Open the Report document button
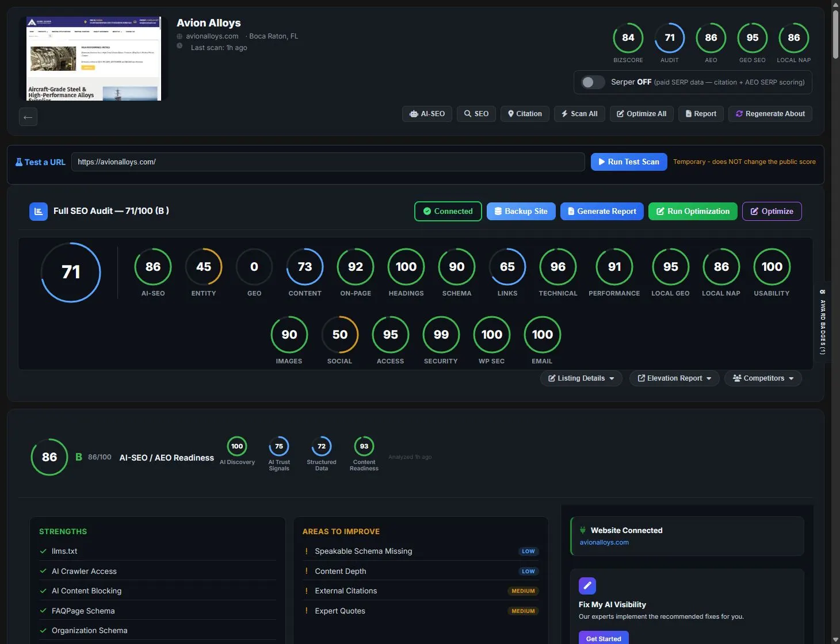 tap(701, 114)
